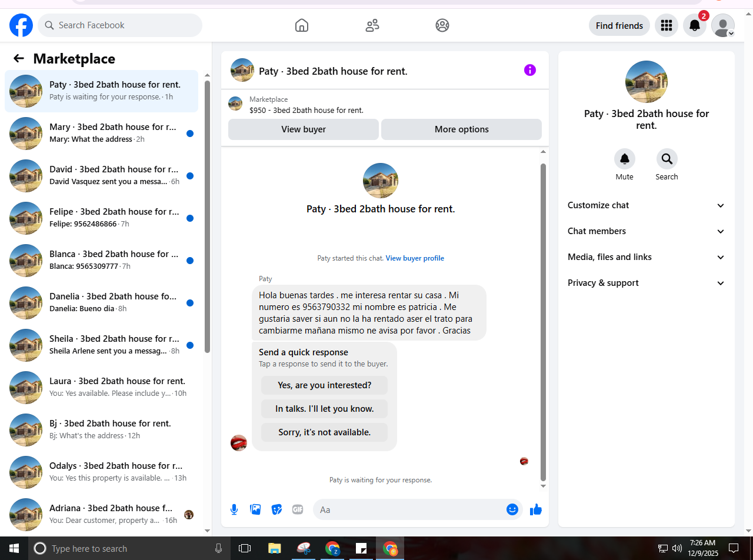Open the Facebook logo home icon

click(x=21, y=25)
